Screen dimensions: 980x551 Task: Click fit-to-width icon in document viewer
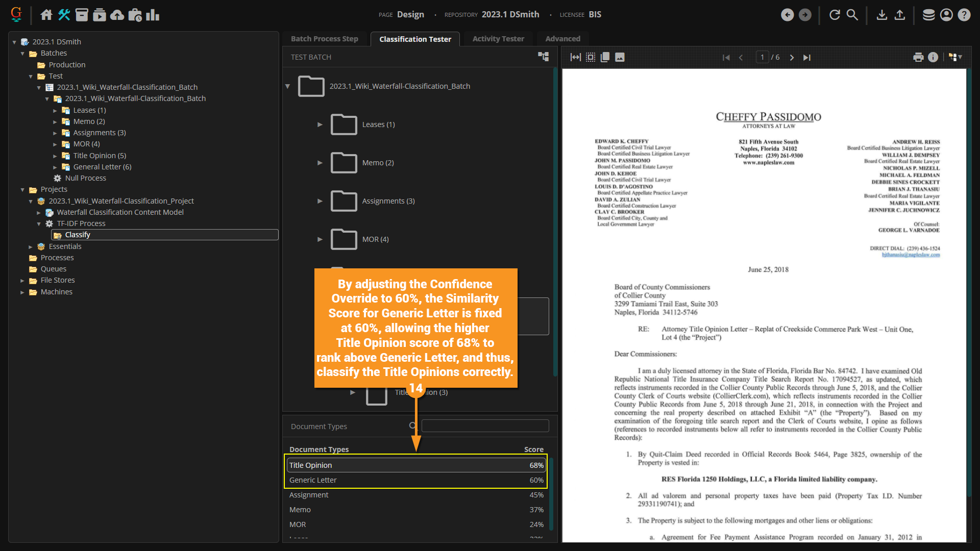[575, 57]
